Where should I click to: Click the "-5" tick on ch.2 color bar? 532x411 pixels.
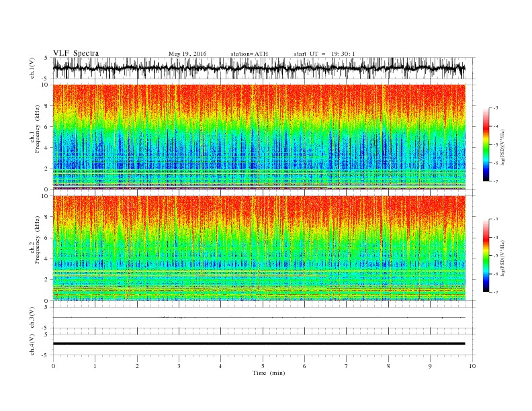tap(496, 256)
